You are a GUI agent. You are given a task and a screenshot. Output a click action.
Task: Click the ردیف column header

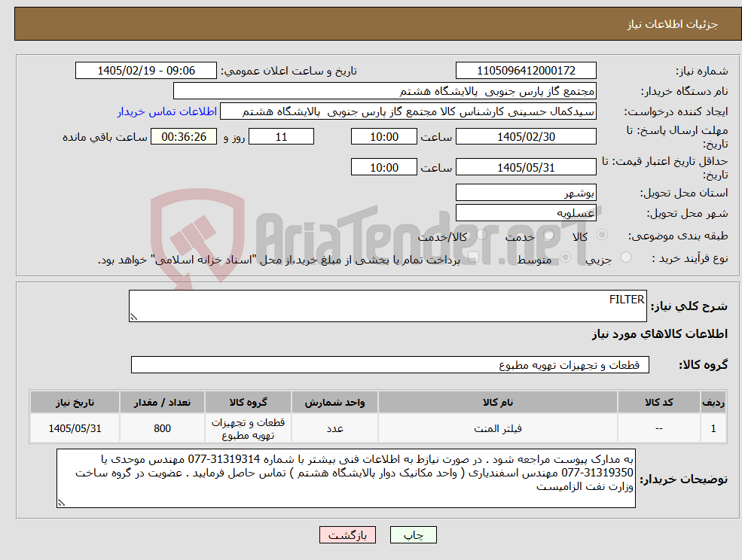(x=713, y=402)
